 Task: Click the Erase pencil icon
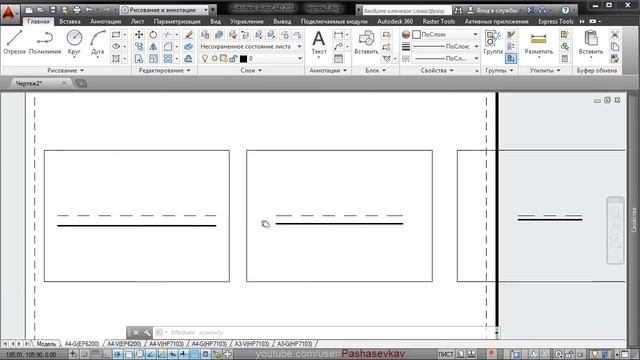pos(188,35)
